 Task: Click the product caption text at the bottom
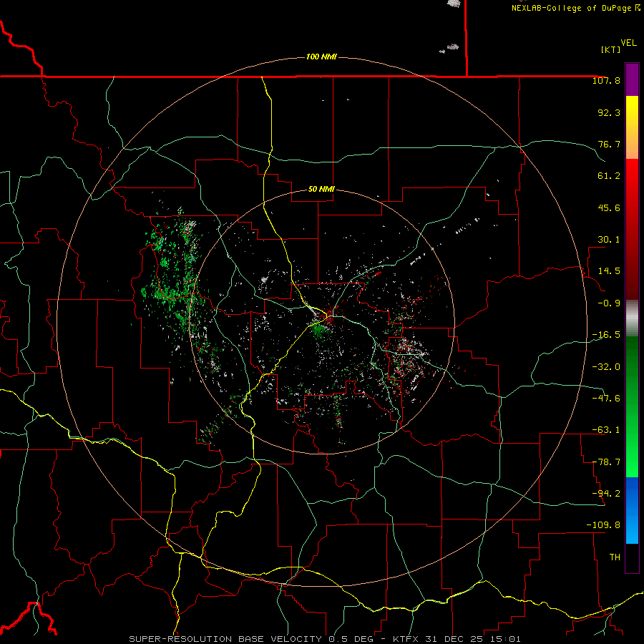325,639
